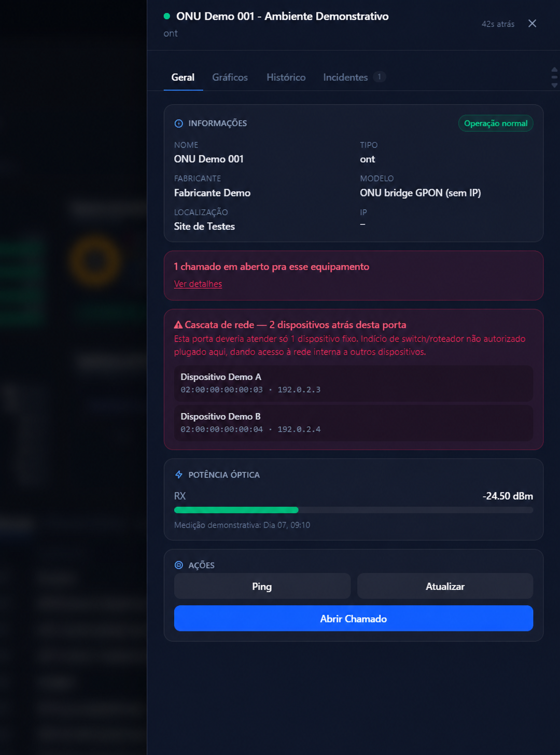Click the '1 chamado em aberto' alert text
560x755 pixels.
(x=272, y=267)
